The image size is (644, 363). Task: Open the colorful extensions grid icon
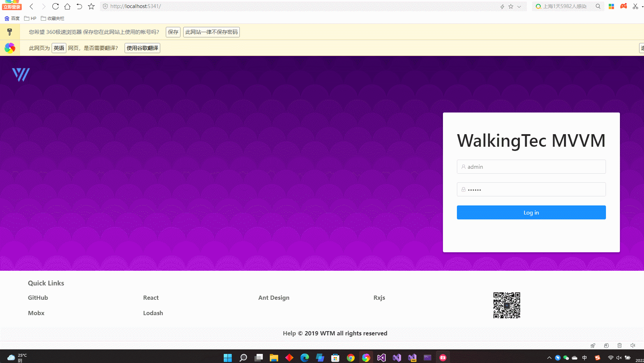[611, 6]
